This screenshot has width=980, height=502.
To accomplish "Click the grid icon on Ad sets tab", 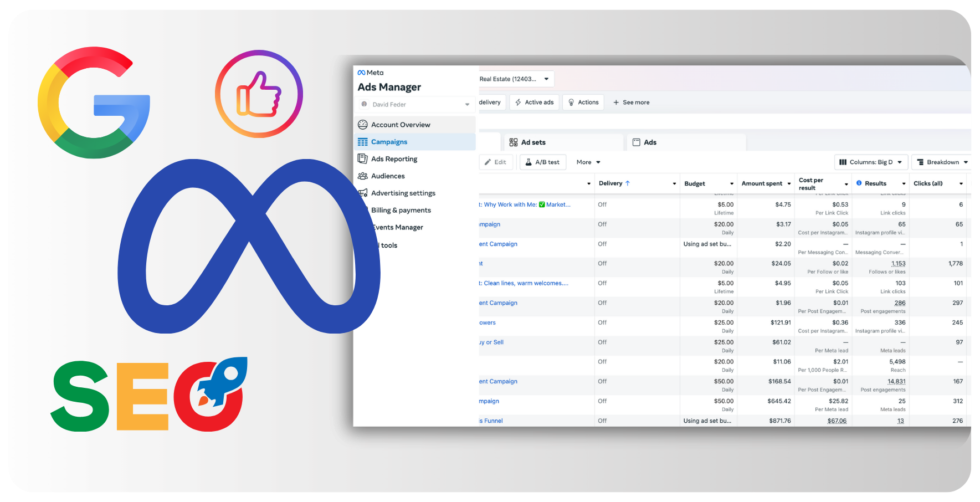I will click(514, 142).
